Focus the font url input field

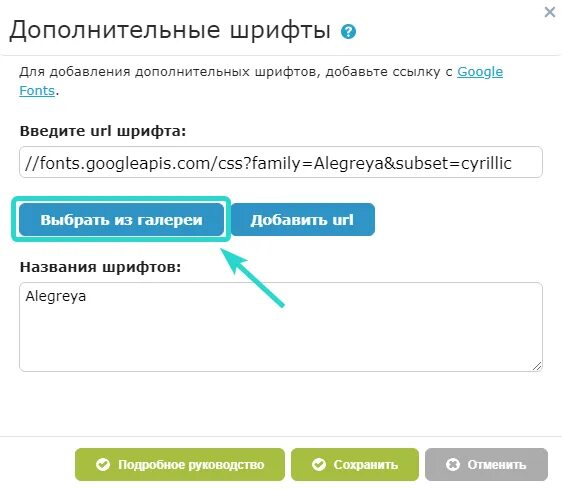point(281,162)
